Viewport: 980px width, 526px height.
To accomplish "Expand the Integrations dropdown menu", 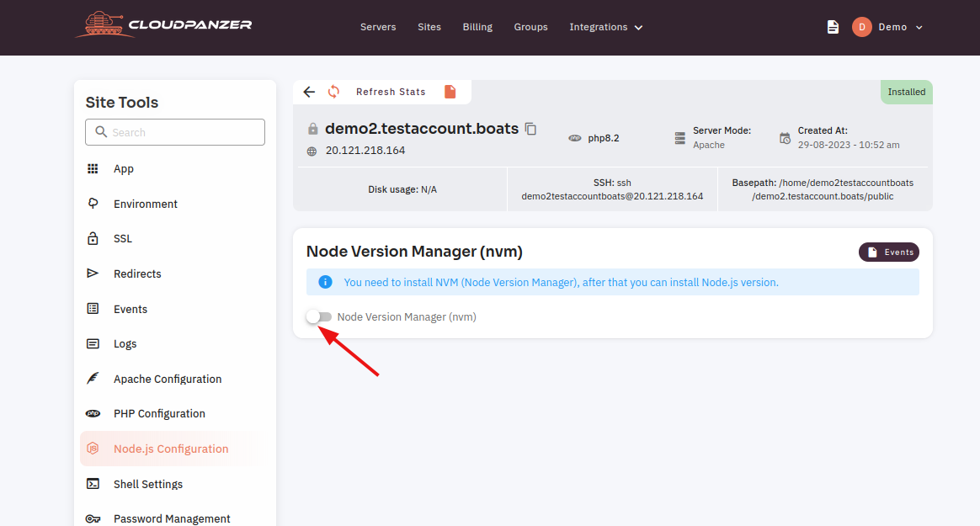I will coord(605,27).
